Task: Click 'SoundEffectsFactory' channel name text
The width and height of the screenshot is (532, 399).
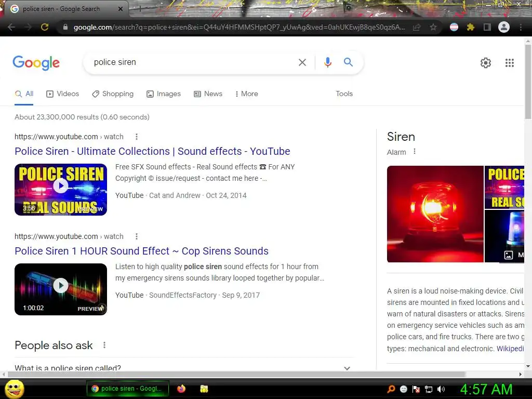Action: point(182,295)
